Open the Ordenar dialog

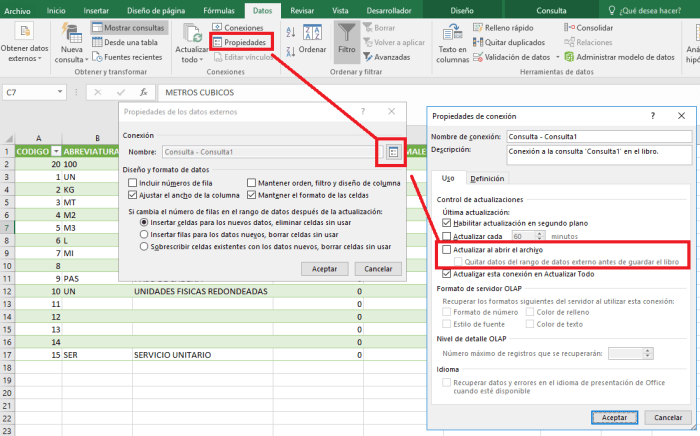pyautogui.click(x=312, y=40)
